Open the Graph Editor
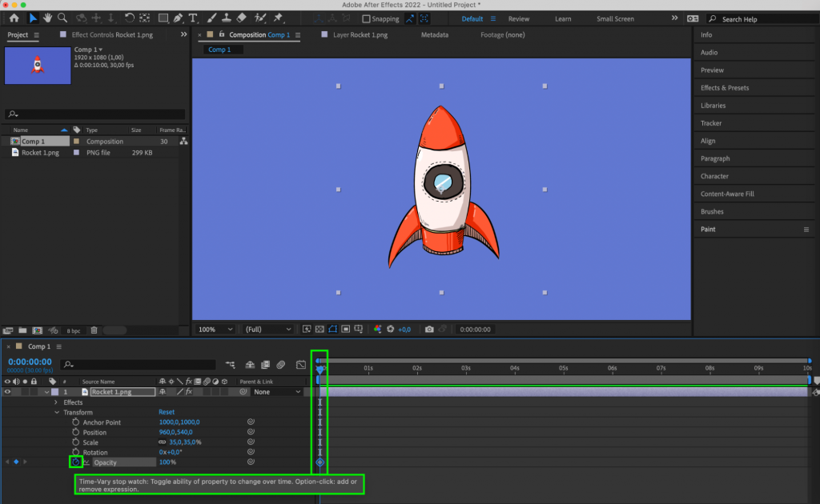 (x=301, y=365)
